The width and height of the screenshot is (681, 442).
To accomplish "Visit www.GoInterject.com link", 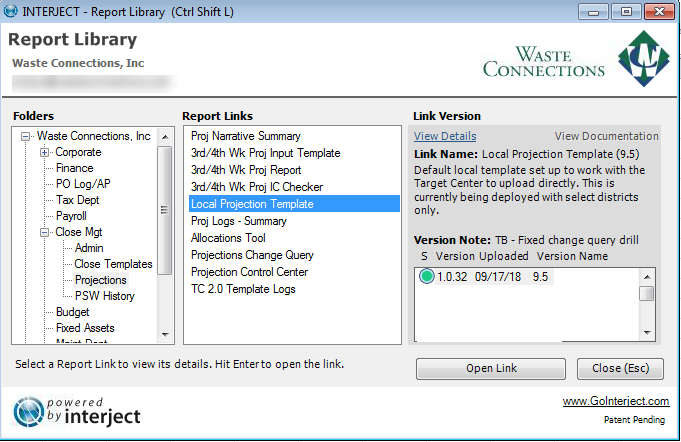I will pyautogui.click(x=616, y=401).
